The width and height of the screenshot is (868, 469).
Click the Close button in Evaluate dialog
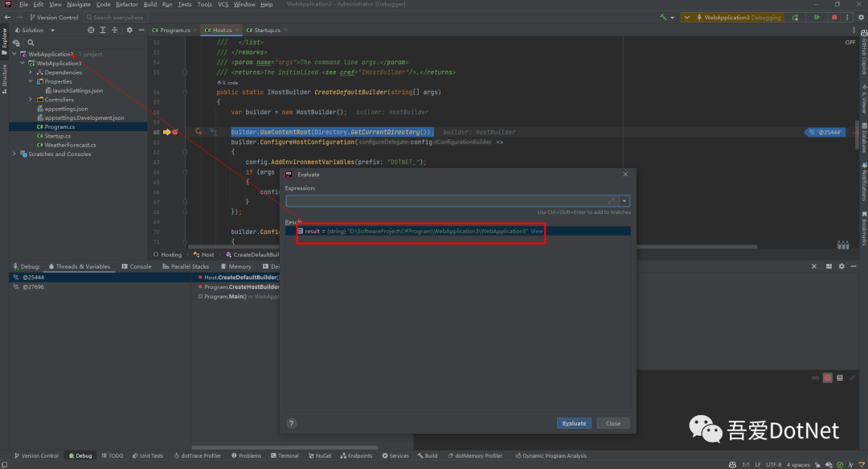[x=612, y=423]
